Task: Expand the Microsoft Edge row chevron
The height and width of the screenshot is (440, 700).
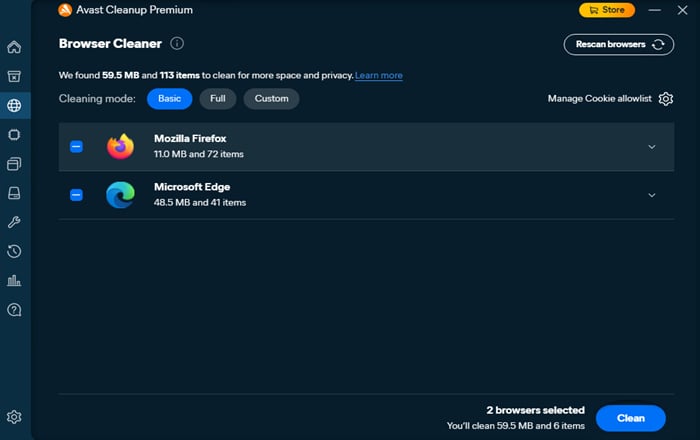Action: click(652, 195)
